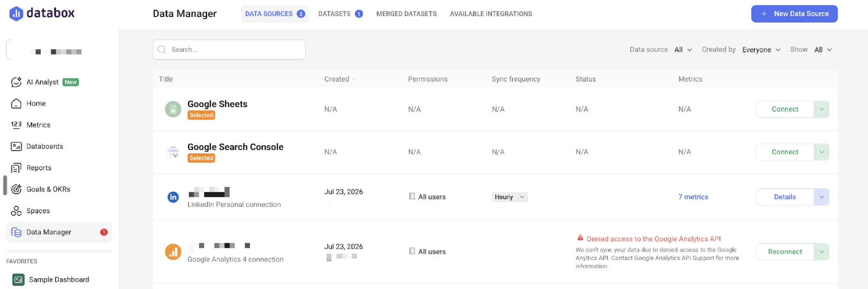The height and width of the screenshot is (289, 868).
Task: Click the red warning triangle icon
Action: (580, 238)
